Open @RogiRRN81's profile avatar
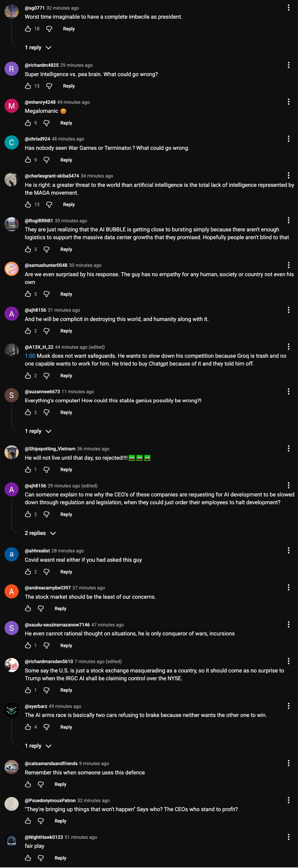Screen dimensions: 298x868 (11, 224)
